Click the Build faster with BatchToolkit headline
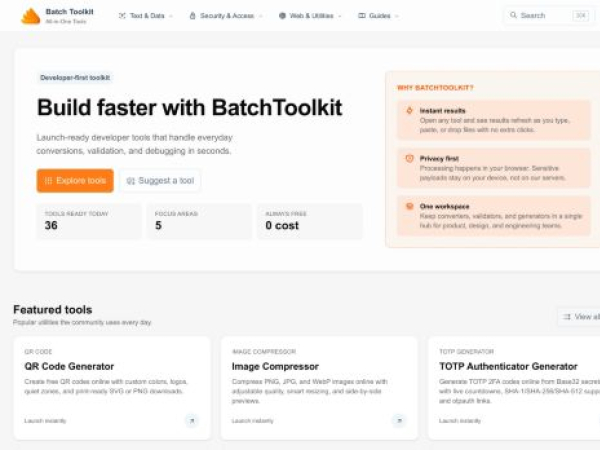Screen dimensions: 600x450 tap(189, 108)
